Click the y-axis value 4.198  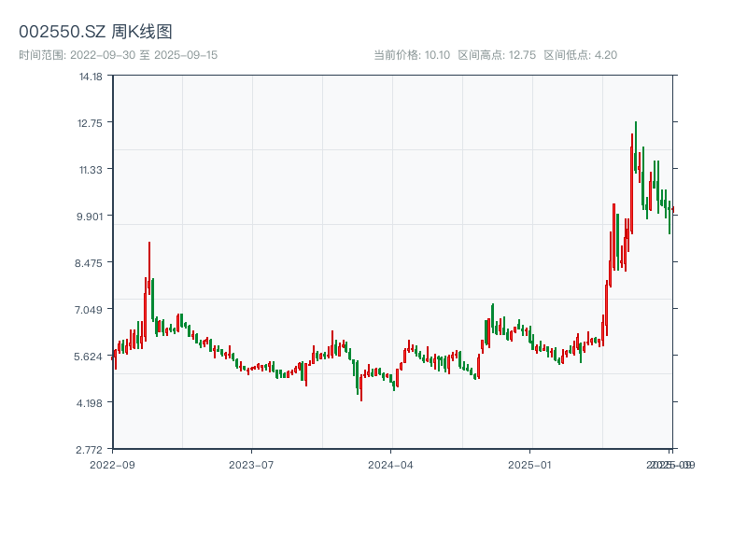tap(89, 403)
